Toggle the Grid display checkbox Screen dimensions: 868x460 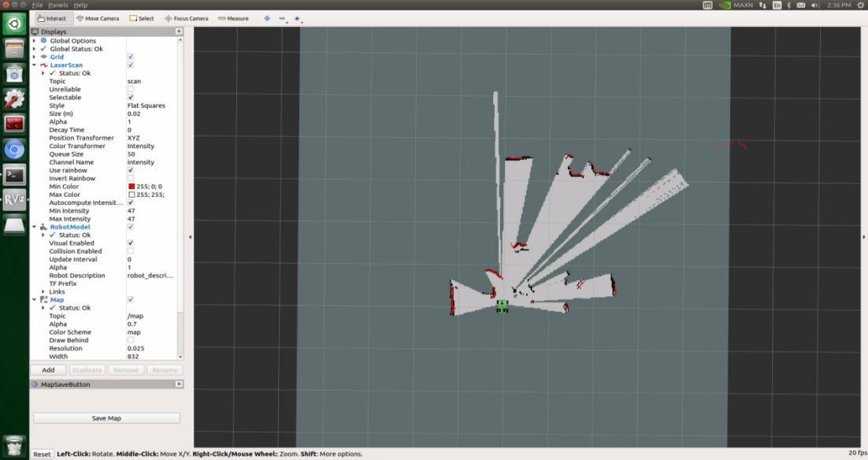tap(131, 57)
